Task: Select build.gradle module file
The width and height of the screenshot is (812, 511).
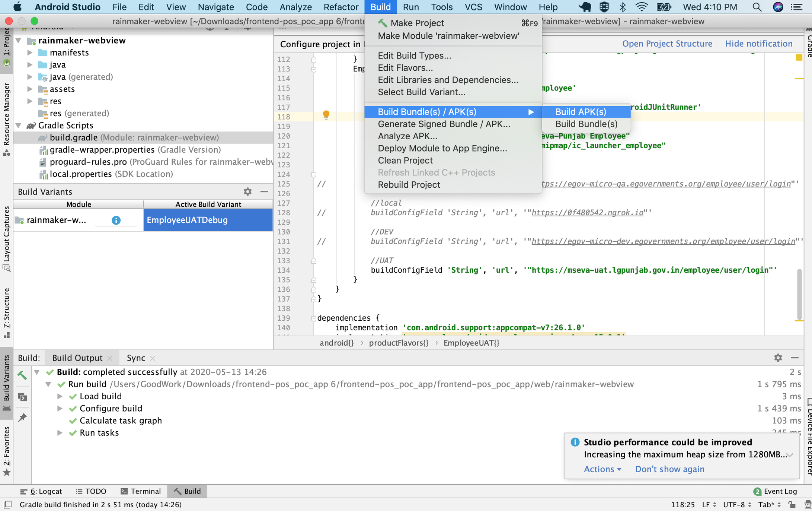Action: 143,137
